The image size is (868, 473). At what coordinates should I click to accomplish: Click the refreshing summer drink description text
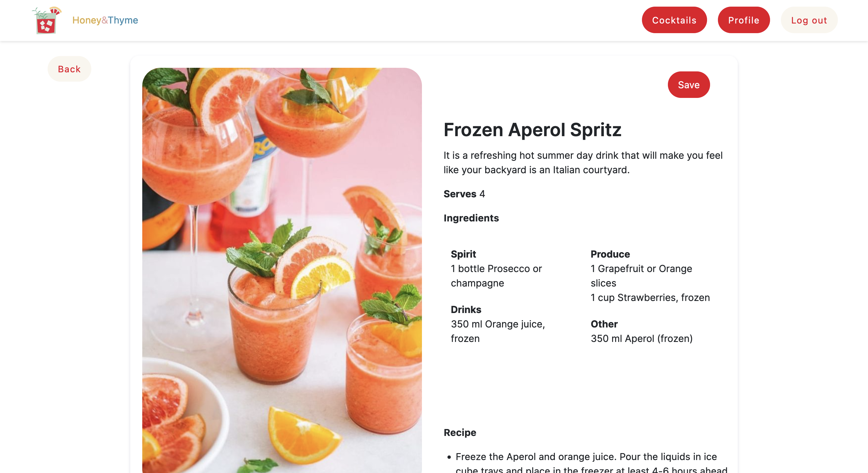click(x=583, y=163)
